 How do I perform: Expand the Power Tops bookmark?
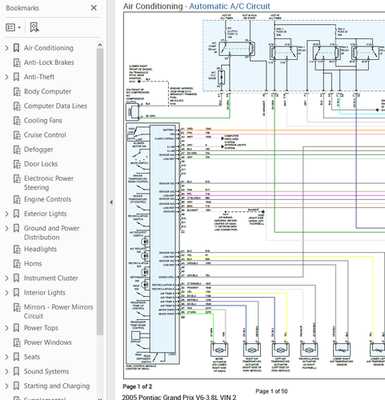pos(6,328)
